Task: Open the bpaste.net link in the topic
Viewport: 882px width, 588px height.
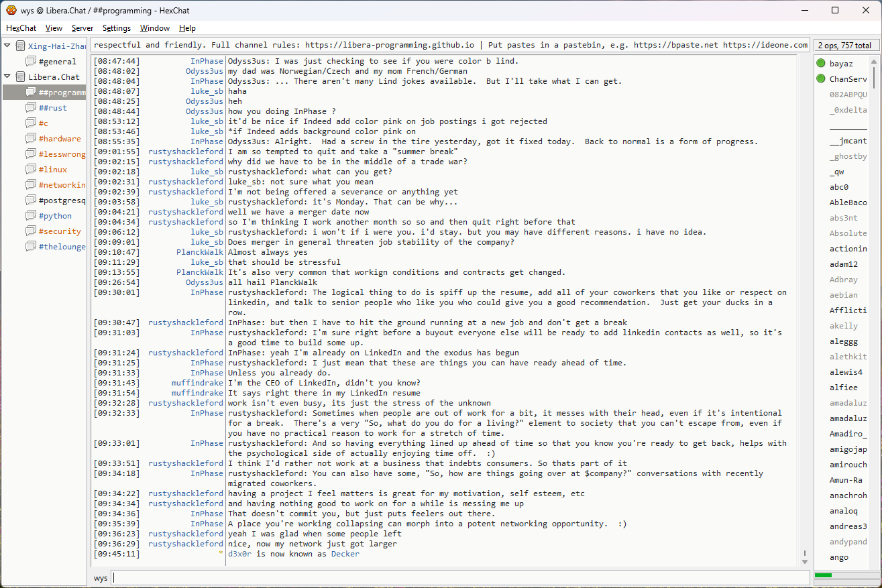Action: click(675, 45)
